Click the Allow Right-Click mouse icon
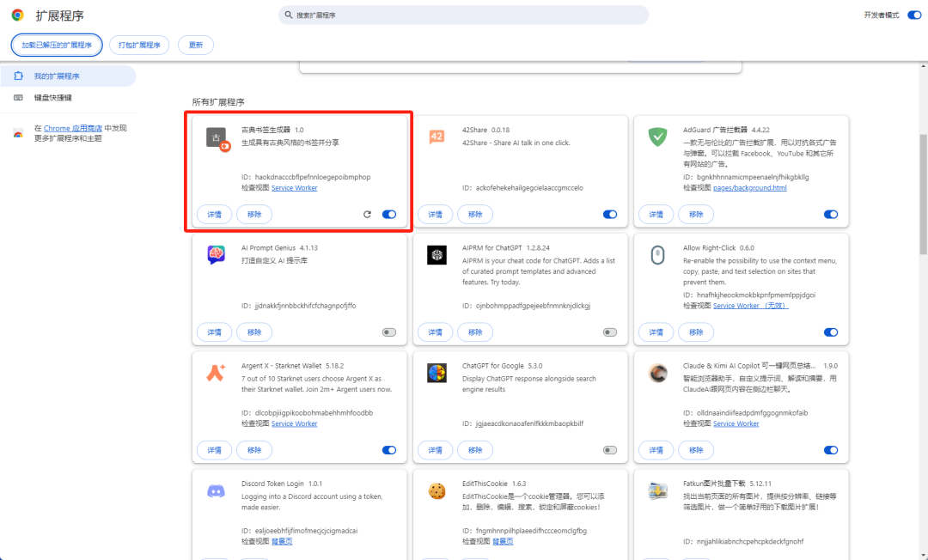Screen dimensions: 928x560 click(x=657, y=255)
